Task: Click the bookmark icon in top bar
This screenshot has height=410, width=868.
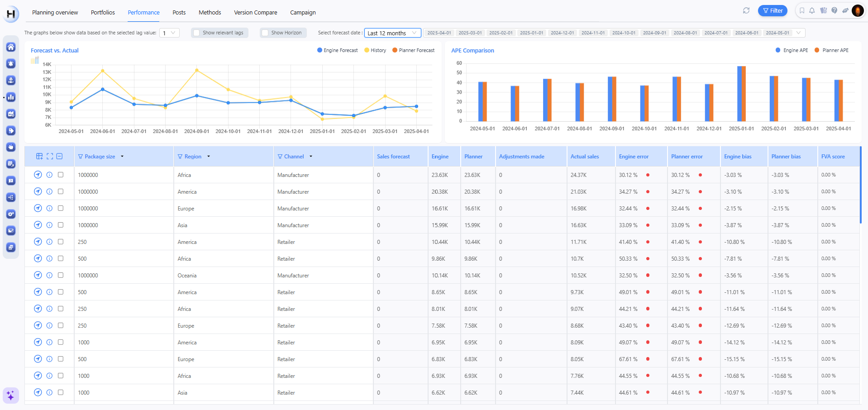Action: coord(802,10)
